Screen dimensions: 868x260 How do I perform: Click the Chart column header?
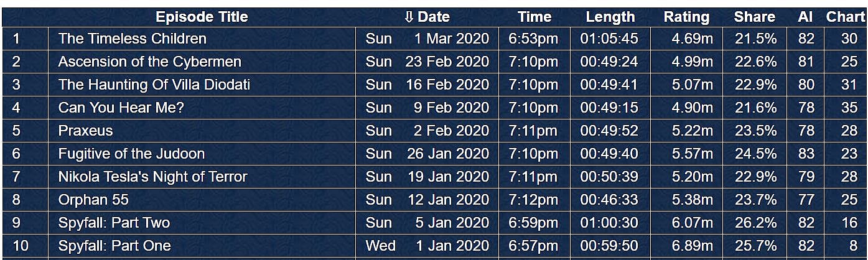coord(846,17)
